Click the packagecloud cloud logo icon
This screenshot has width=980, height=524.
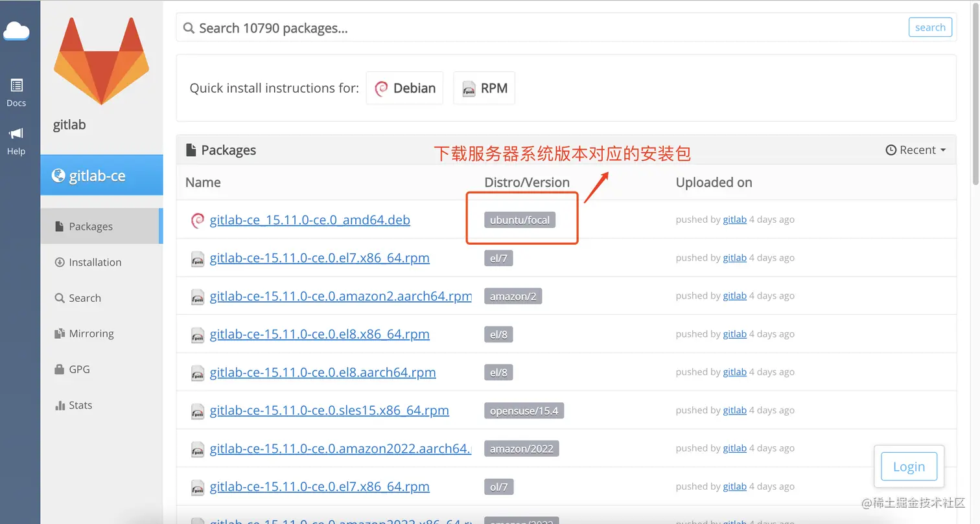pyautogui.click(x=17, y=31)
